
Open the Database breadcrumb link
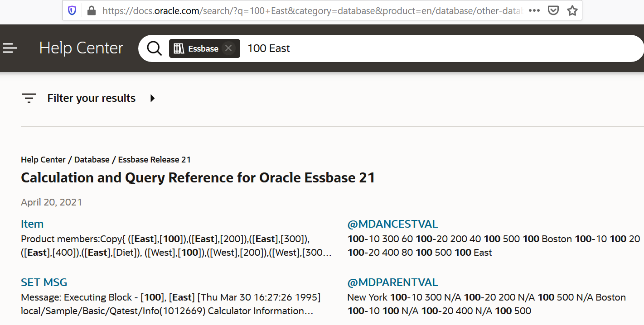[x=92, y=159]
